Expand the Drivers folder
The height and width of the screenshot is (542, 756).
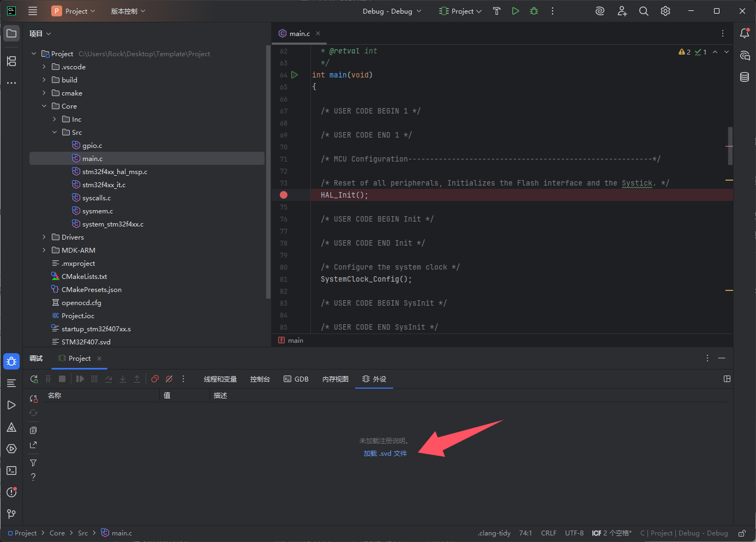(x=44, y=237)
